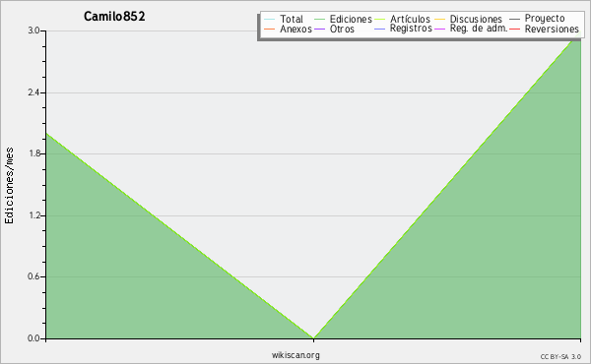Click the Proyecto legend entry
Image resolution: width=591 pixels, height=364 pixels.
point(537,18)
